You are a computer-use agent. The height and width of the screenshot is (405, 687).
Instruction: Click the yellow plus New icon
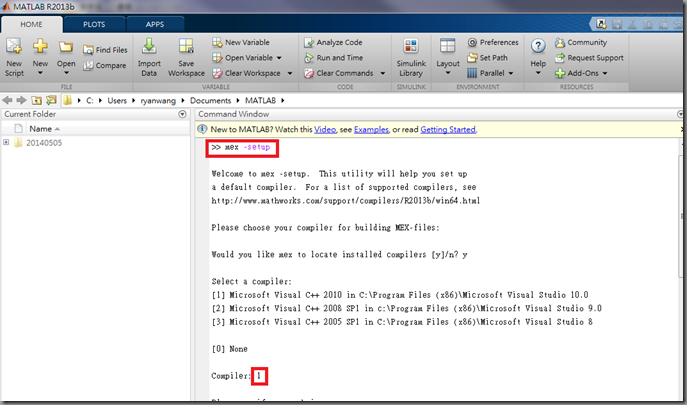click(x=40, y=46)
